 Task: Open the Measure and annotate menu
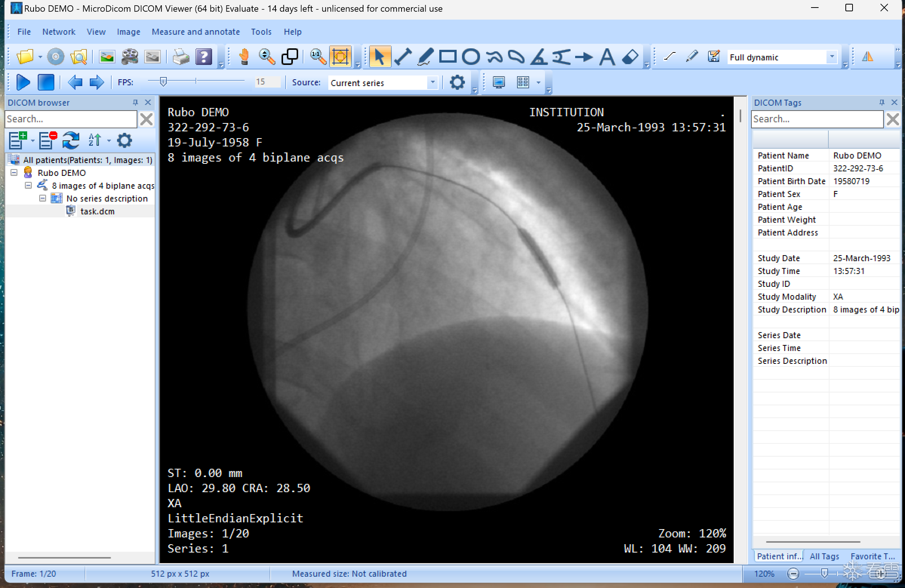click(x=195, y=32)
